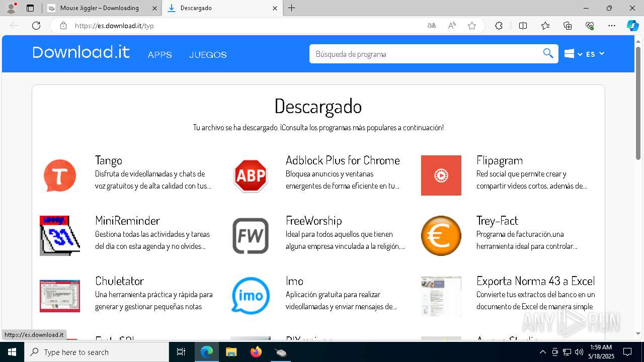Open the Trey-Fact euro coin icon
This screenshot has width=644, height=362.
coord(441,236)
